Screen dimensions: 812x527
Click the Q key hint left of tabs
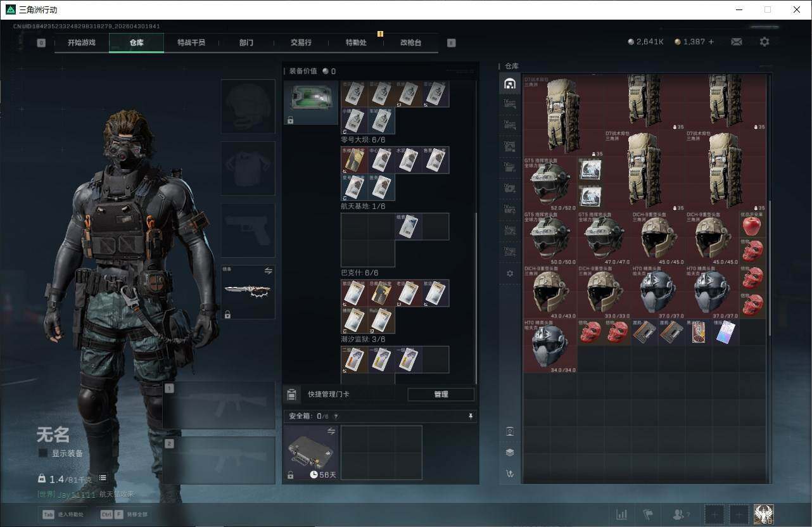41,43
